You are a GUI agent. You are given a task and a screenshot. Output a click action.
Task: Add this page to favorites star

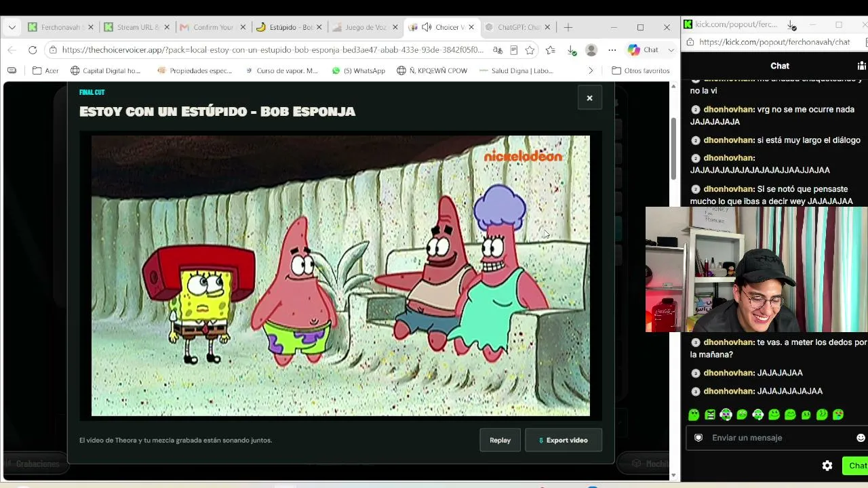point(530,50)
